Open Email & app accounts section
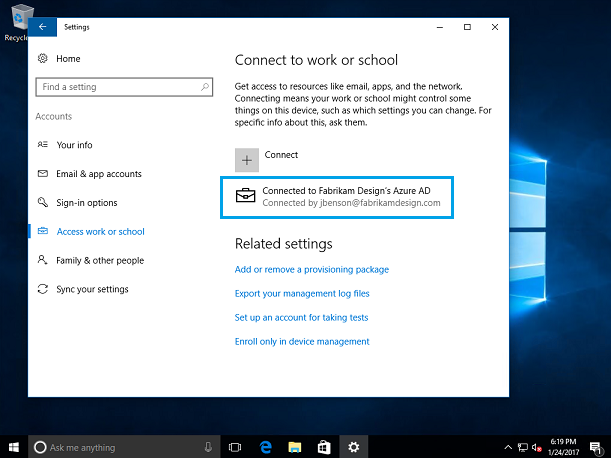Image resolution: width=611 pixels, height=458 pixels. click(99, 174)
